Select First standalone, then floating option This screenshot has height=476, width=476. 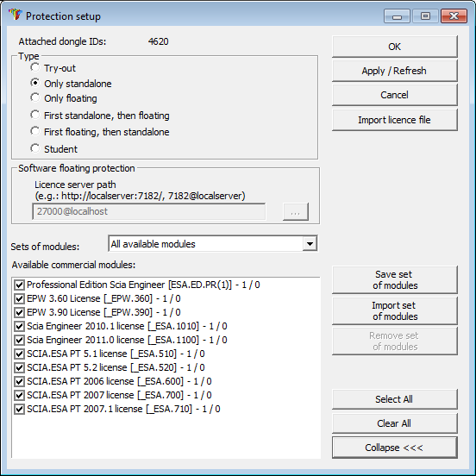34,115
